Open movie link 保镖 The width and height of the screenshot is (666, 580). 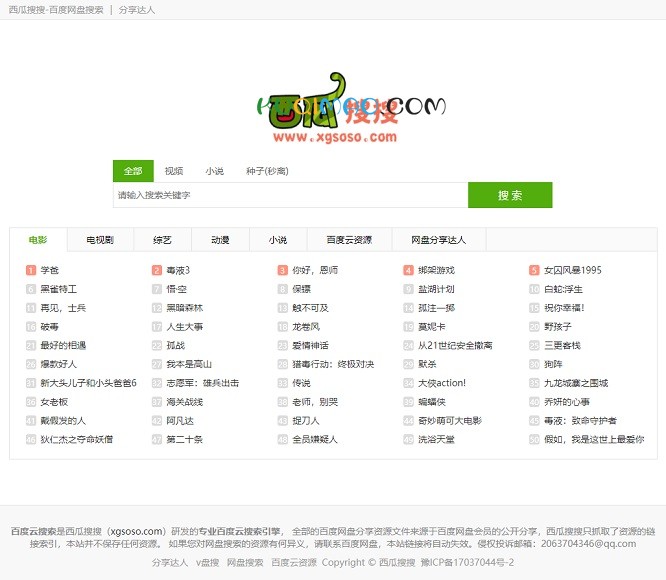[302, 289]
